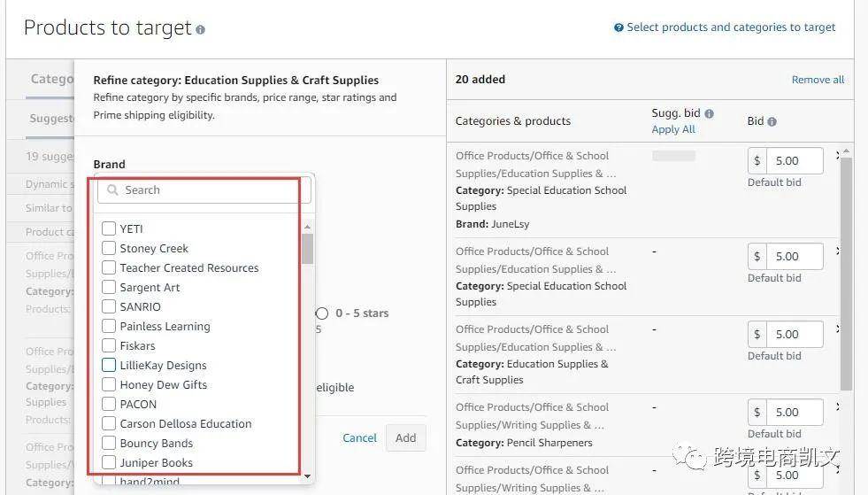Image resolution: width=868 pixels, height=495 pixels.
Task: Click search magnifier icon in brand dropdown
Action: pos(112,189)
